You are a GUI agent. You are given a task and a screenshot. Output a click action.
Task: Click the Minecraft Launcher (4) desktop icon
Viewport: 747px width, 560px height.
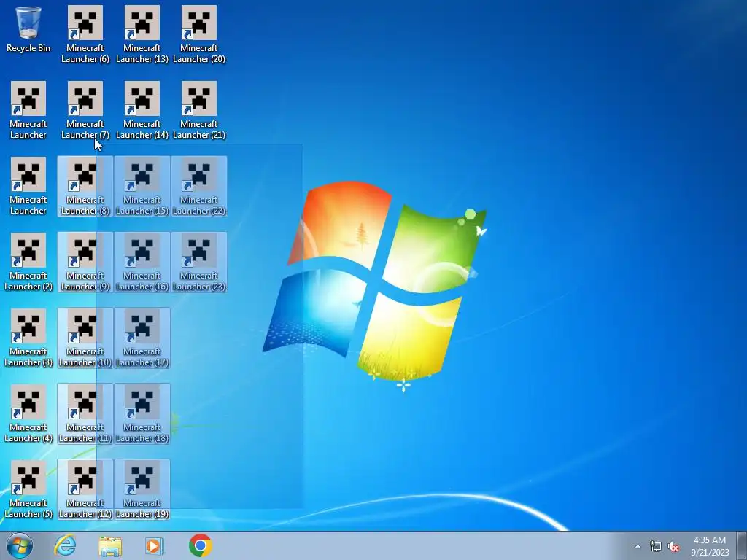point(28,414)
